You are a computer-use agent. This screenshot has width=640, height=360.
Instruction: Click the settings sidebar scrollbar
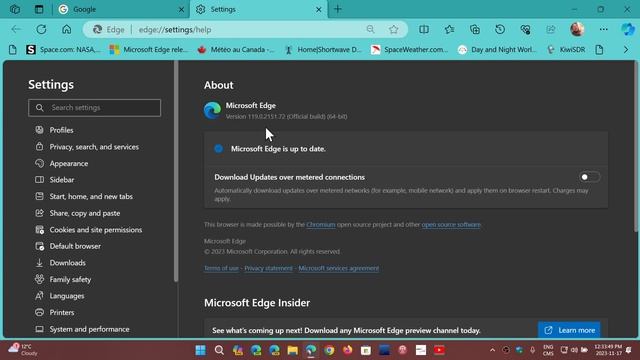(x=176, y=171)
